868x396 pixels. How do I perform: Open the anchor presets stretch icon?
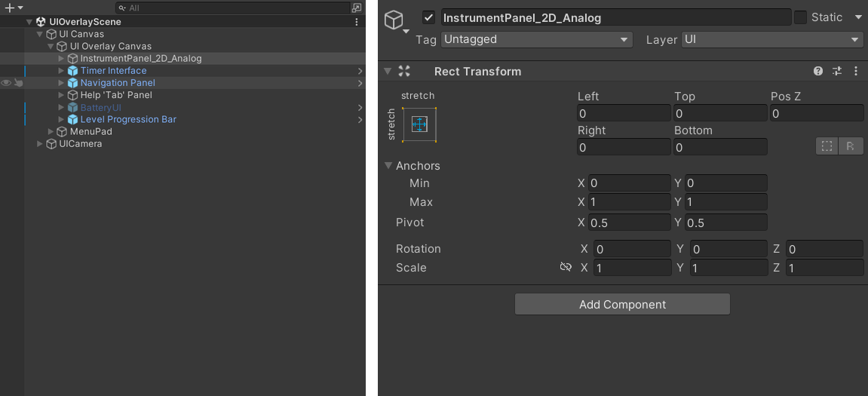[x=419, y=124]
